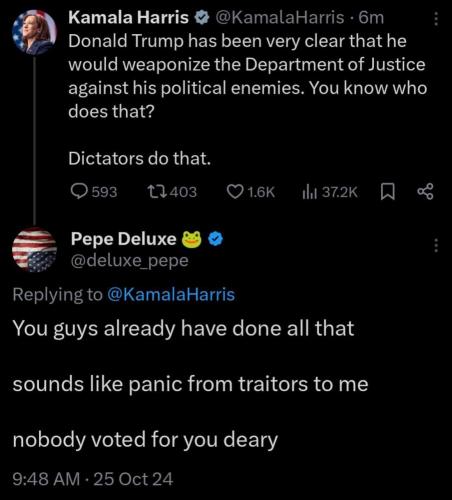
Task: View analytics showing 37.2K views
Action: [309, 192]
